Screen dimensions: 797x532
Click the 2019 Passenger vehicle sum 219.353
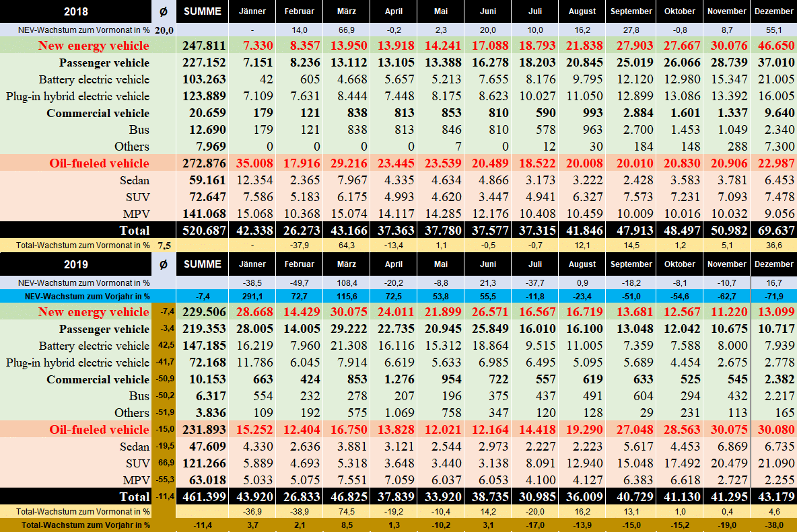(x=204, y=329)
